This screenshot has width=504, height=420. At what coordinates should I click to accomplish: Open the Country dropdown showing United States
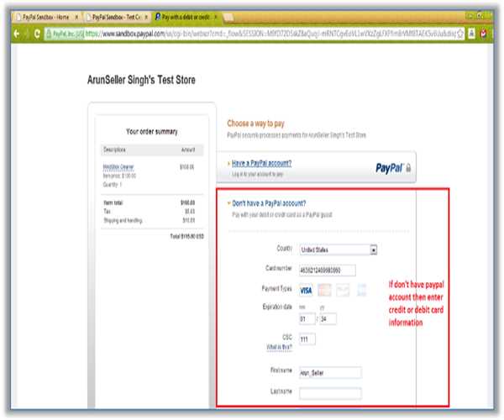[x=338, y=249]
